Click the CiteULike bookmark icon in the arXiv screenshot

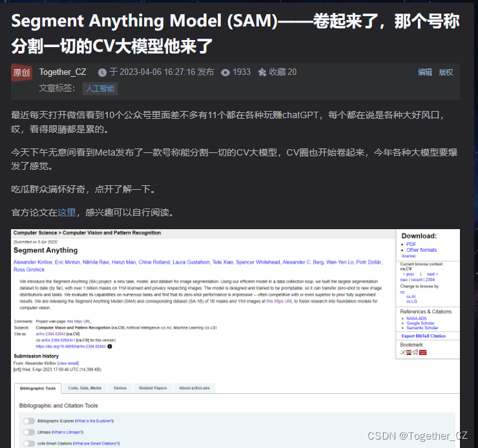click(403, 352)
